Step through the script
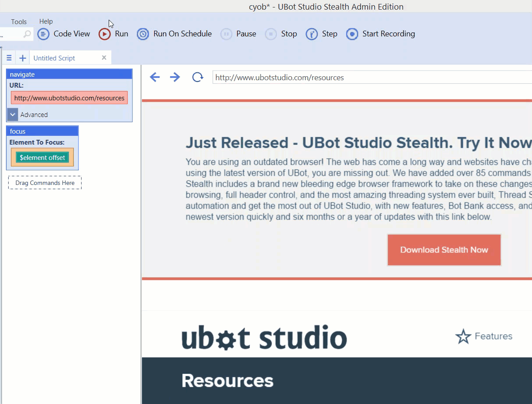The width and height of the screenshot is (532, 404). 322,34
